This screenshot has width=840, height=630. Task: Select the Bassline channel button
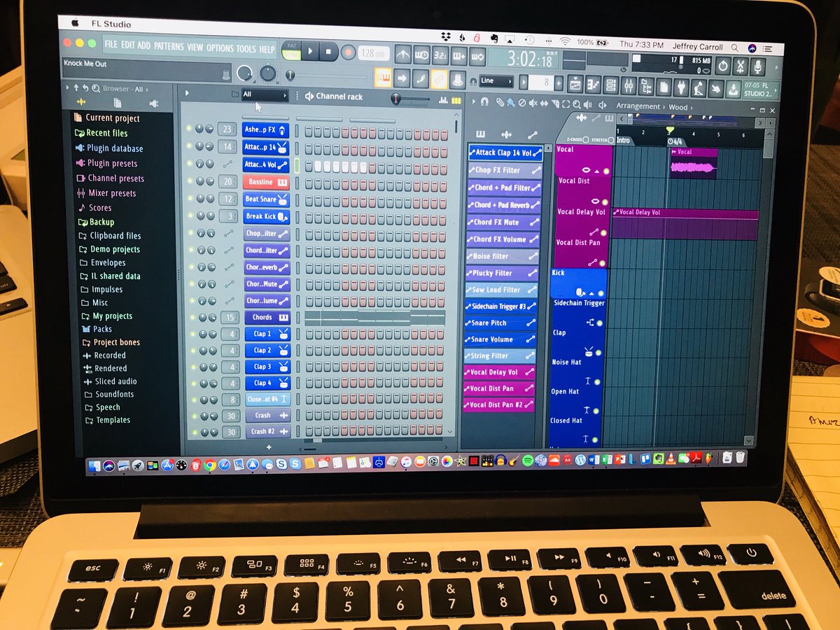[x=266, y=182]
